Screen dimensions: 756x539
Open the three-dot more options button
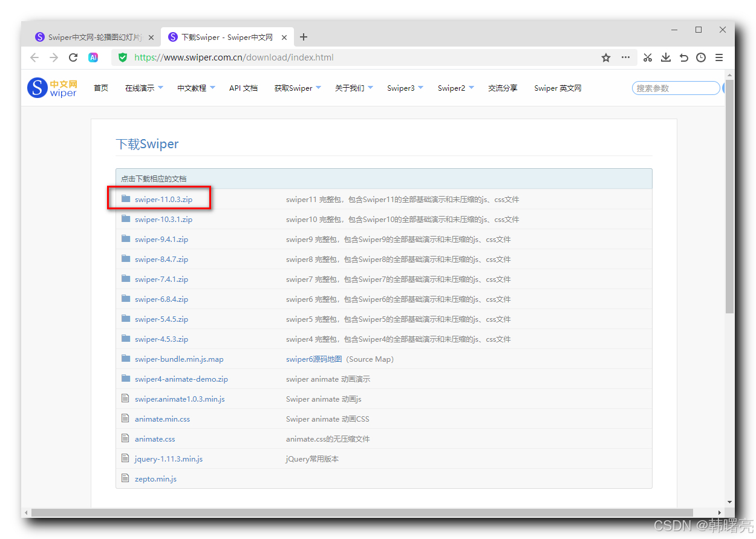click(625, 57)
